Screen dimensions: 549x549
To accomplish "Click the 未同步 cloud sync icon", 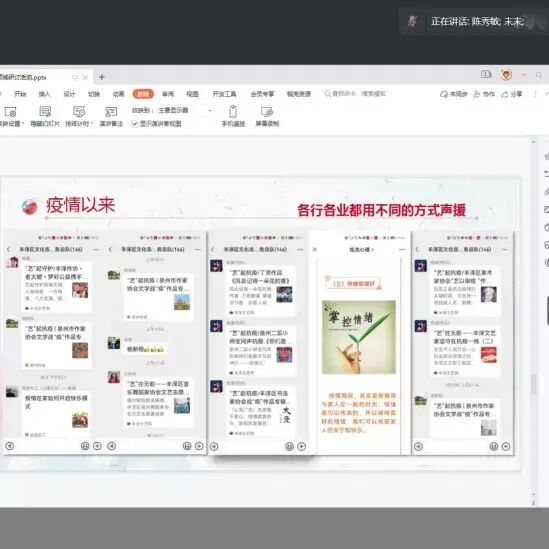I will (444, 94).
